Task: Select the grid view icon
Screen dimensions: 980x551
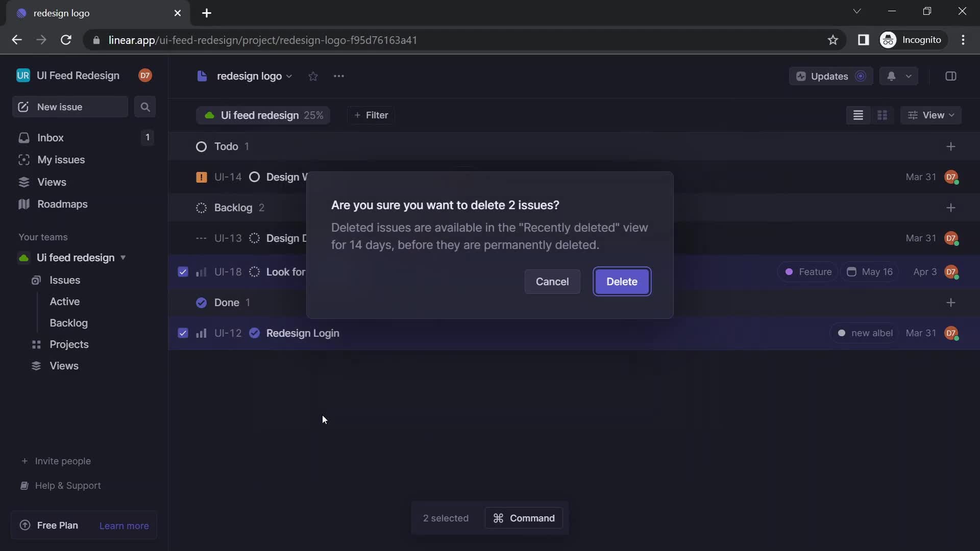Action: point(883,116)
